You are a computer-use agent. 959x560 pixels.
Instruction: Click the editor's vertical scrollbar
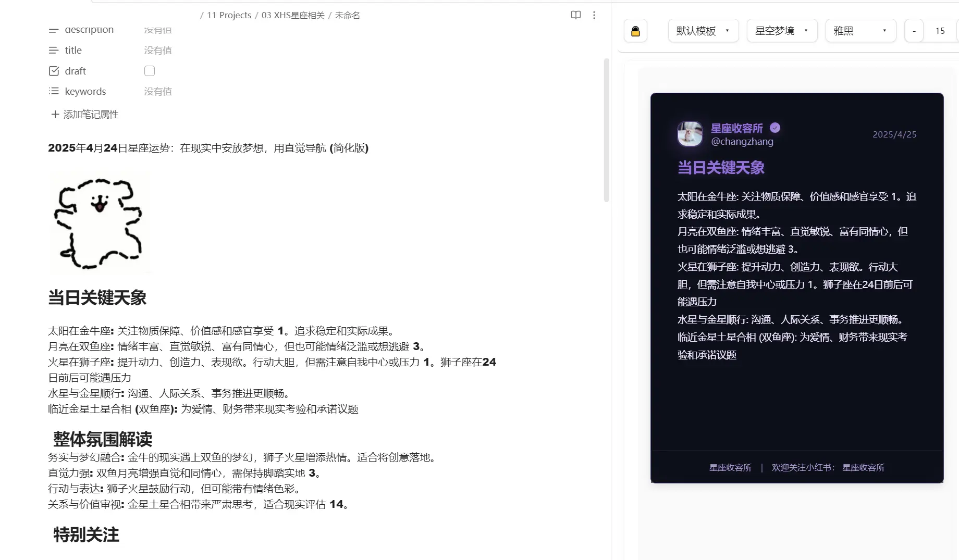[606, 130]
